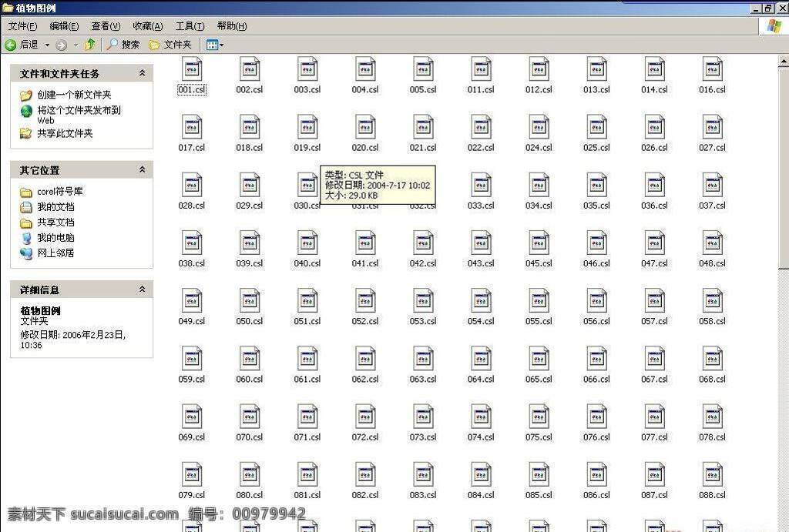Click the green Back arrow button
The image size is (789, 532).
click(x=21, y=45)
